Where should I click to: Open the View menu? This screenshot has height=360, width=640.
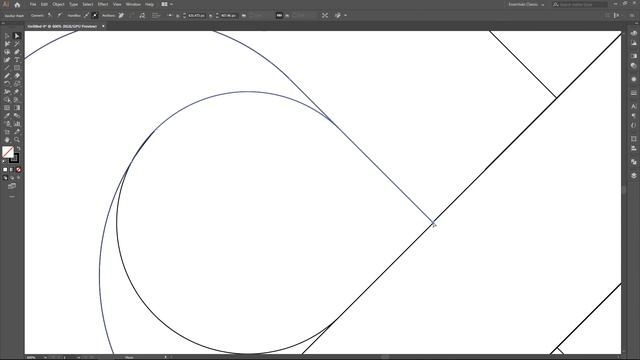click(x=117, y=4)
